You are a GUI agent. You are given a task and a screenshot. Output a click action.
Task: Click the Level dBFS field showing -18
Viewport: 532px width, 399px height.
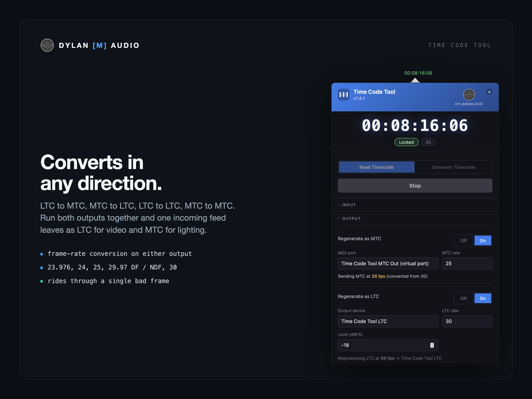point(388,345)
